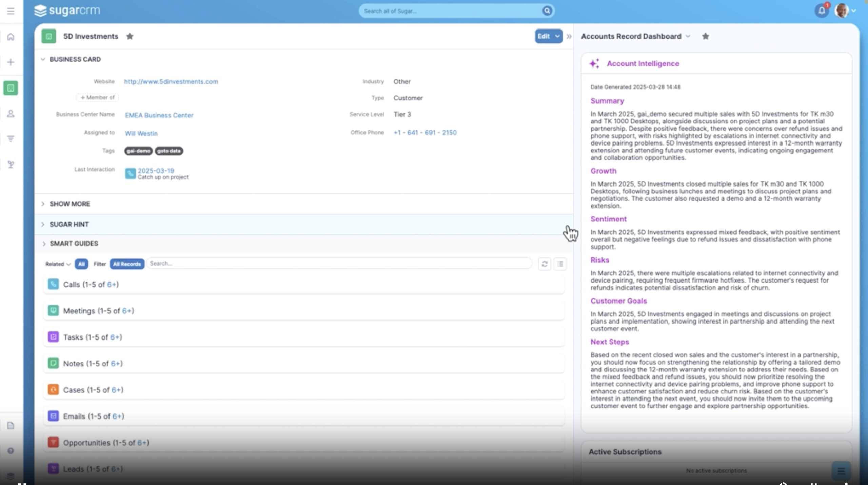The image size is (868, 485).
Task: Refresh the related records list
Action: point(545,264)
